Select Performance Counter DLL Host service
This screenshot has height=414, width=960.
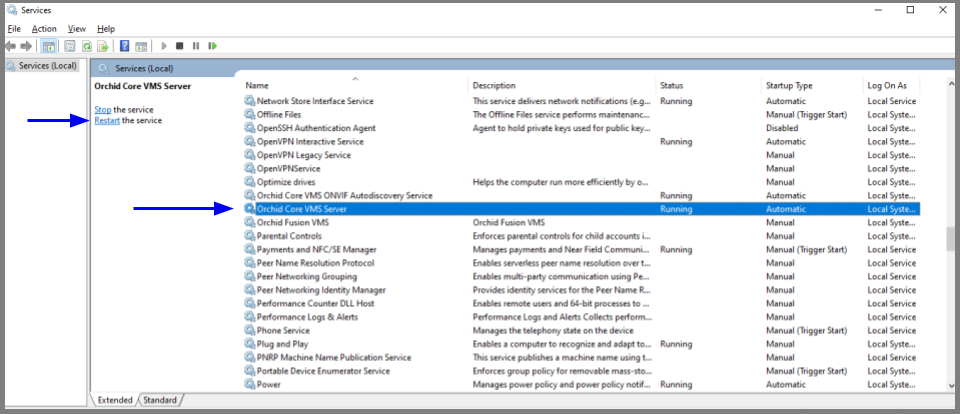click(x=582, y=303)
